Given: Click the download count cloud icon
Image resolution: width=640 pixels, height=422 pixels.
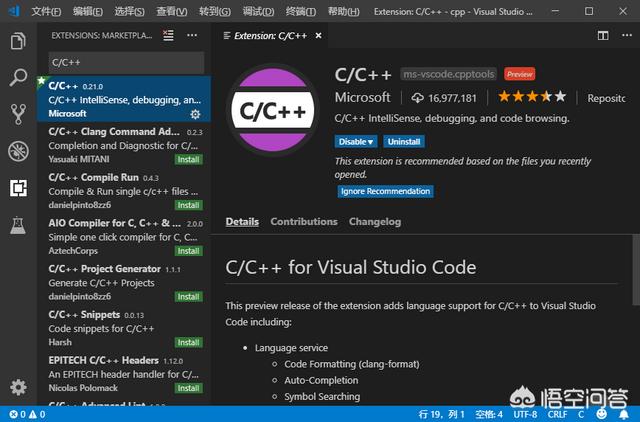Looking at the screenshot, I should [x=417, y=98].
